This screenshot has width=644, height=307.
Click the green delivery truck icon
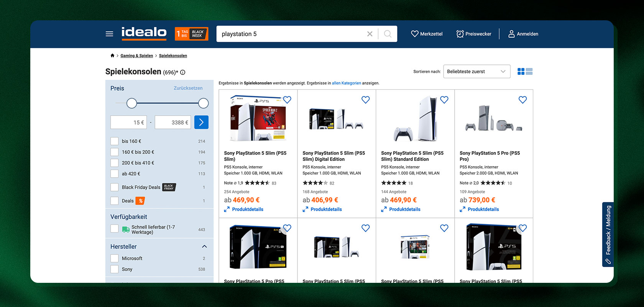click(x=126, y=229)
